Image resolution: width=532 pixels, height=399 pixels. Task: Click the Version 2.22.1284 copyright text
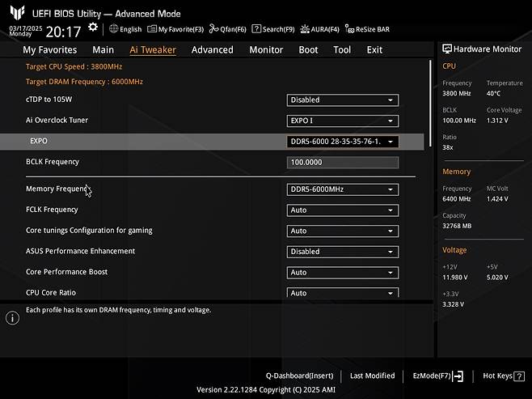(266, 390)
